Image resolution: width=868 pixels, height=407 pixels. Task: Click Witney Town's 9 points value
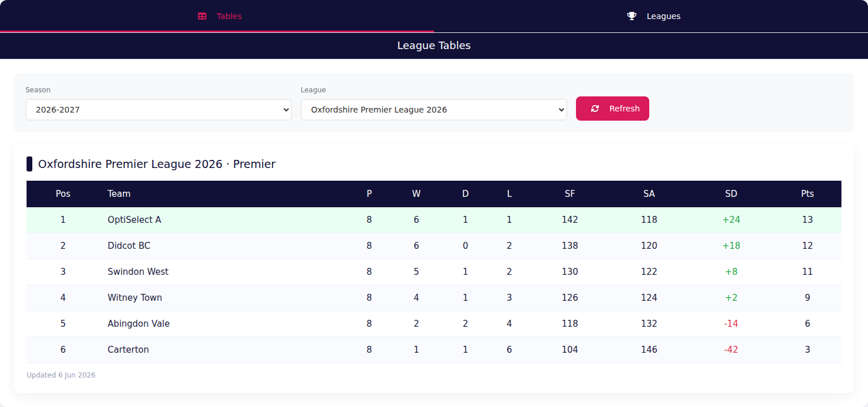(x=807, y=298)
